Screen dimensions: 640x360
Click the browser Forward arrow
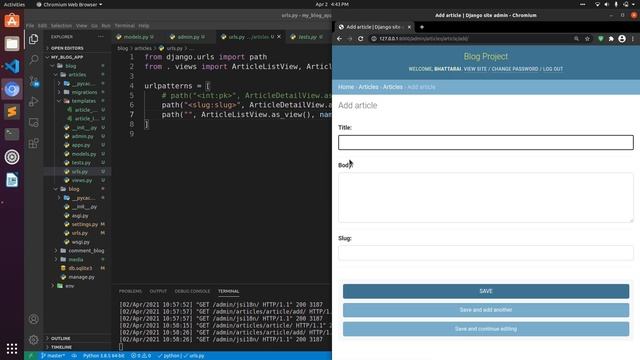(350, 39)
